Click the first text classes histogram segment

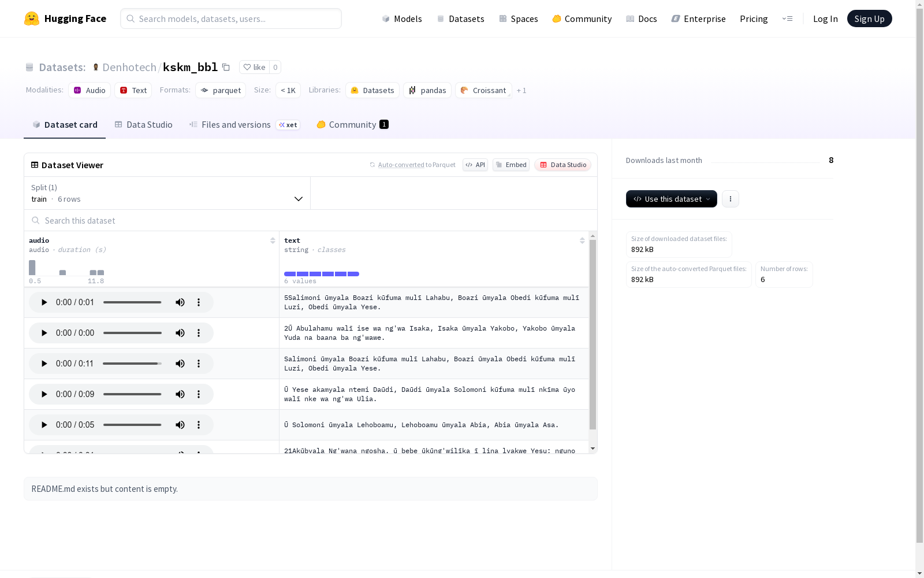[290, 274]
